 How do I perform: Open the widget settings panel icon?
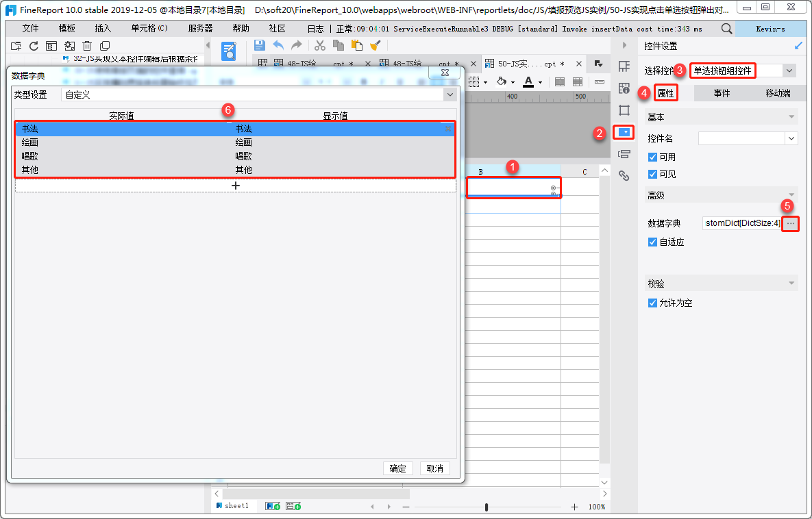624,132
